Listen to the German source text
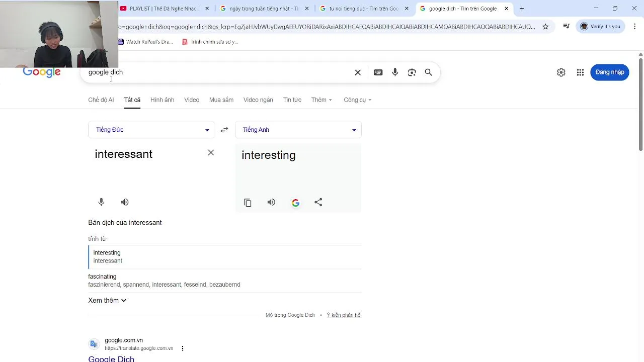This screenshot has height=362, width=644. point(125,202)
